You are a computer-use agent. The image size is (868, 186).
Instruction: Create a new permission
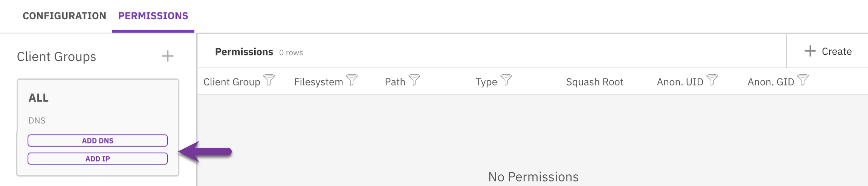point(828,51)
